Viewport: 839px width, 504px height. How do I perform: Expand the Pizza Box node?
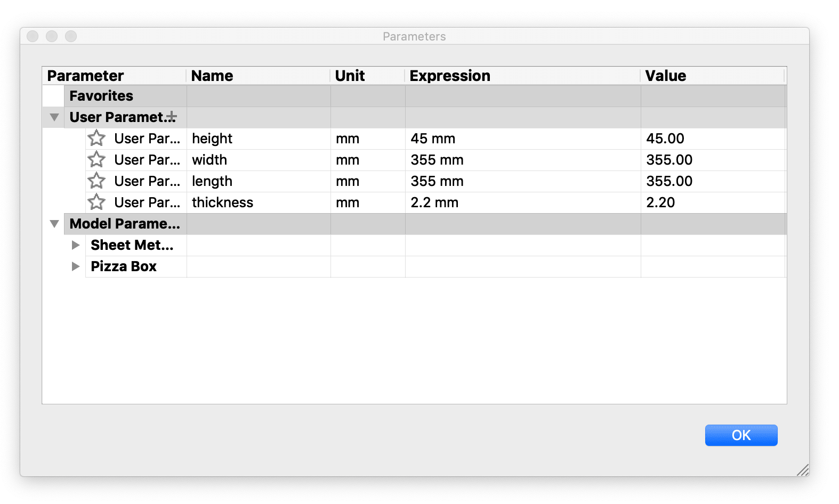(76, 266)
